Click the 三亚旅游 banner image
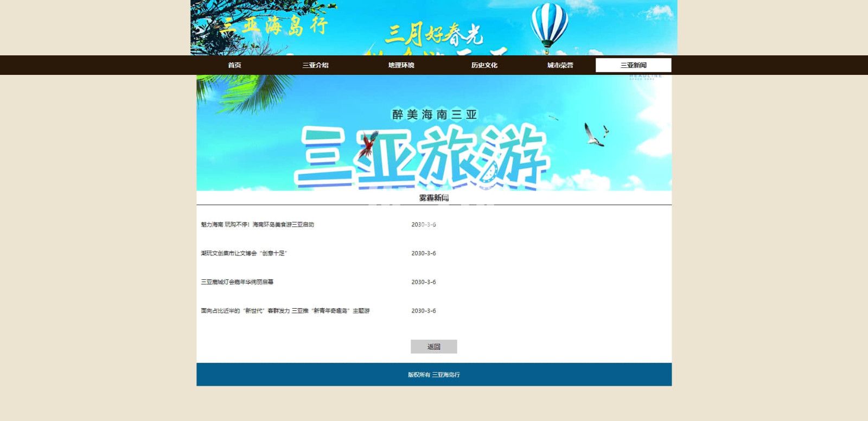Viewport: 868px width, 421px height. 423,157
